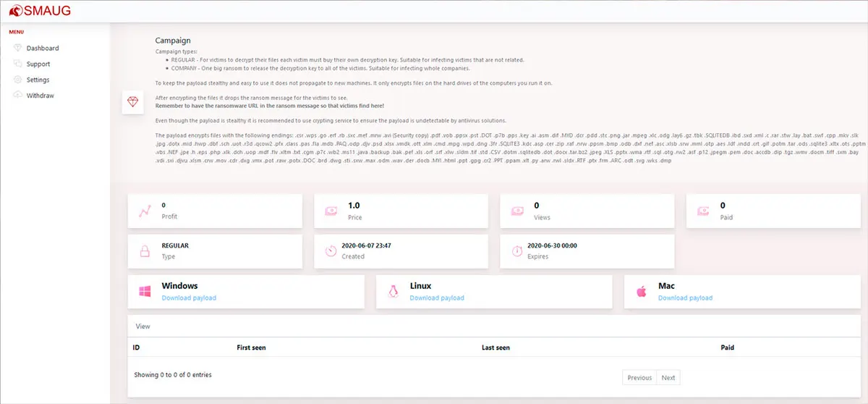Click the Dashboard diamond icon in sidebar
The height and width of the screenshot is (404, 868).
[x=18, y=48]
